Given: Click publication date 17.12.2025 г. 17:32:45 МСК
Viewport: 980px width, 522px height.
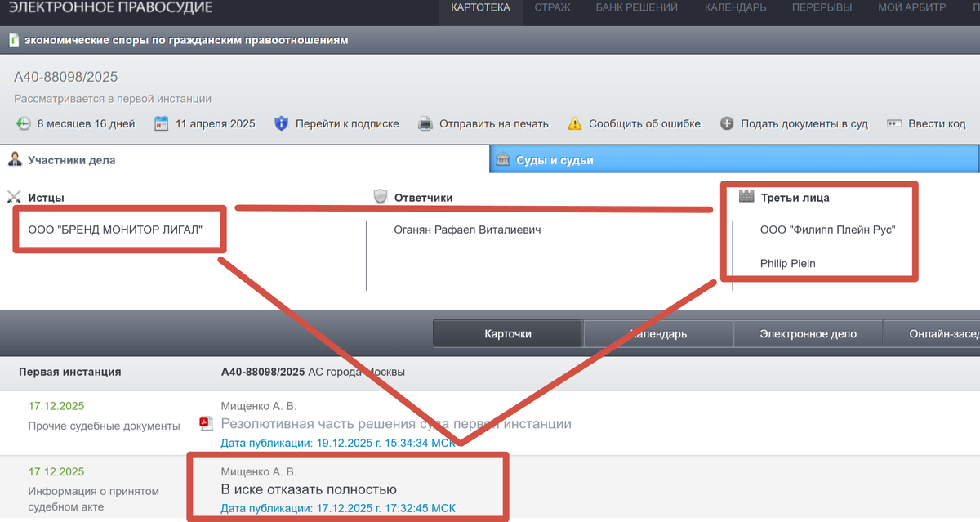Looking at the screenshot, I should click(x=338, y=508).
